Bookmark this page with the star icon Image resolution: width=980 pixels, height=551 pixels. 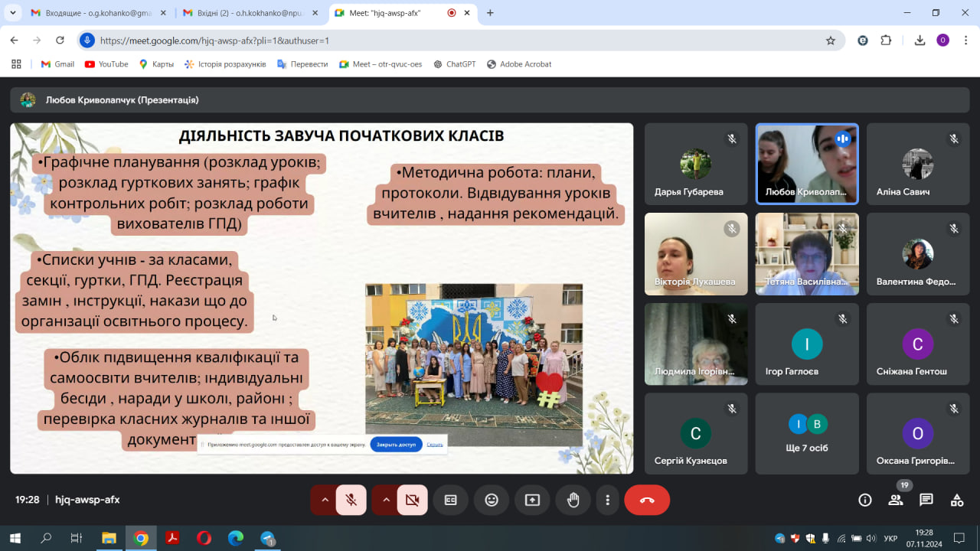831,41
